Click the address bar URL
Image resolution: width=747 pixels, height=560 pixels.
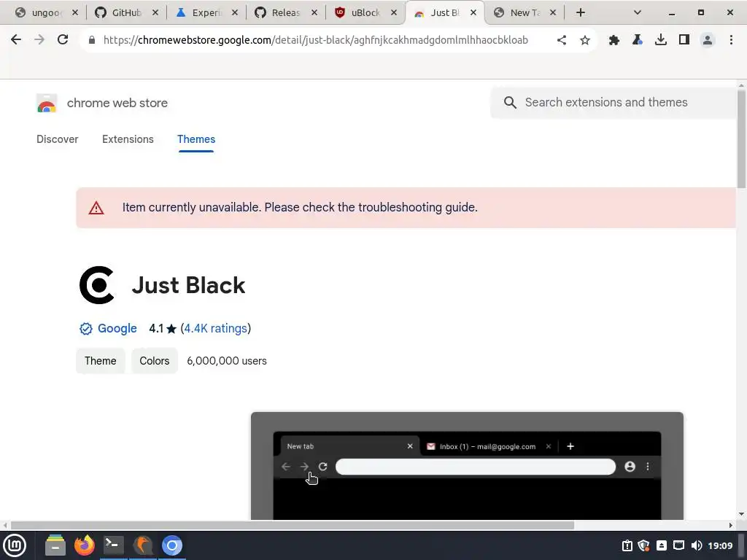pos(315,40)
